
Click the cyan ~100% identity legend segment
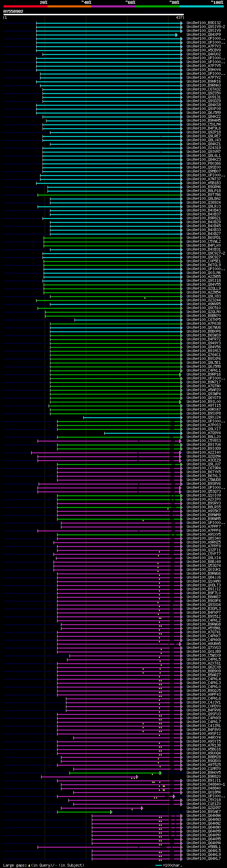[201, 6]
